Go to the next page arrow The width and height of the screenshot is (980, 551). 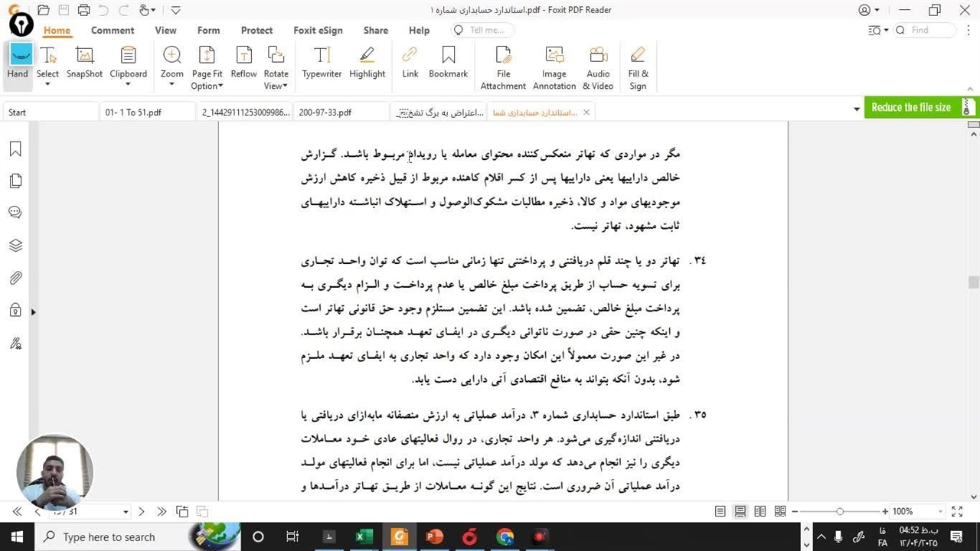[142, 511]
